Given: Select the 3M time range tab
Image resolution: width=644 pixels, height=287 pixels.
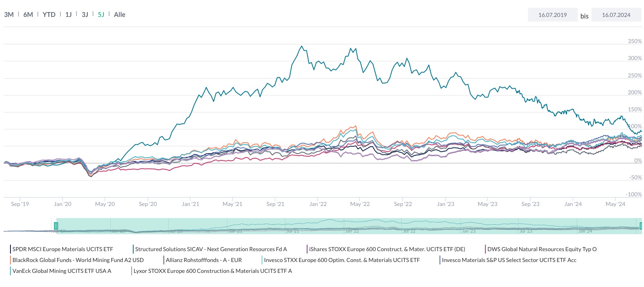Looking at the screenshot, I should [9, 15].
